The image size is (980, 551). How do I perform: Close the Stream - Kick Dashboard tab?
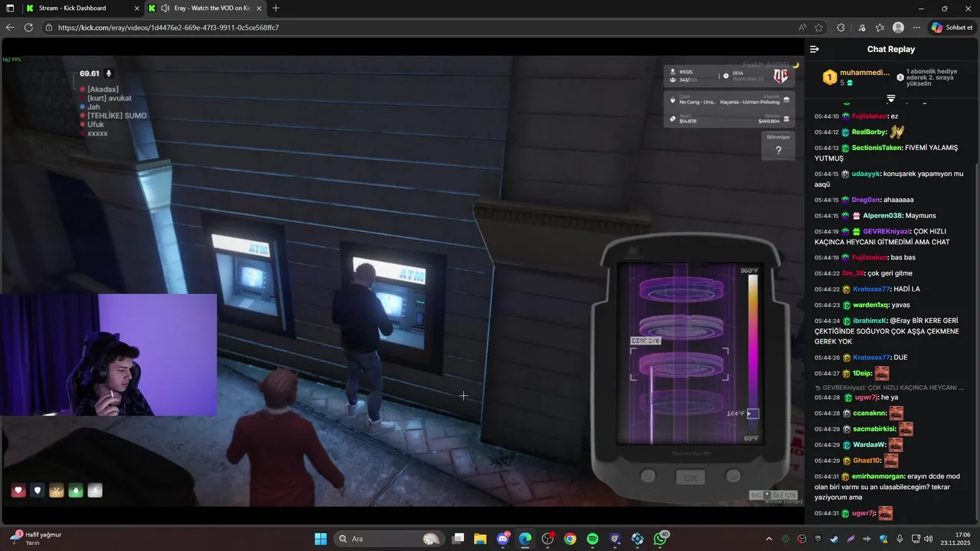pos(136,8)
